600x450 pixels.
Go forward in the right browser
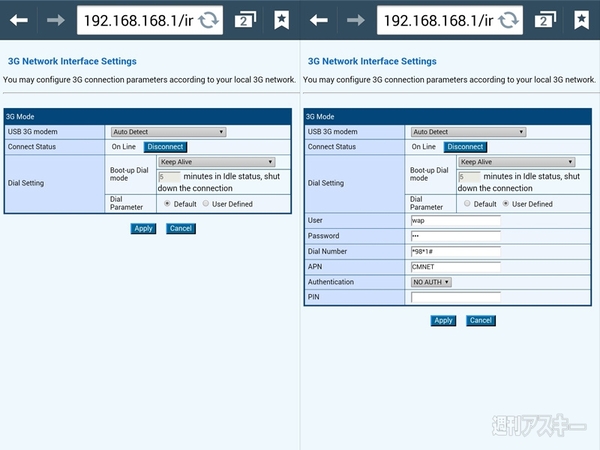356,20
